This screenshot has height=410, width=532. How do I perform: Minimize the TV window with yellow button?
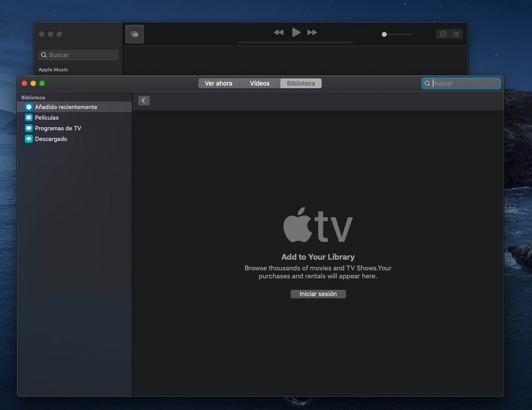33,83
